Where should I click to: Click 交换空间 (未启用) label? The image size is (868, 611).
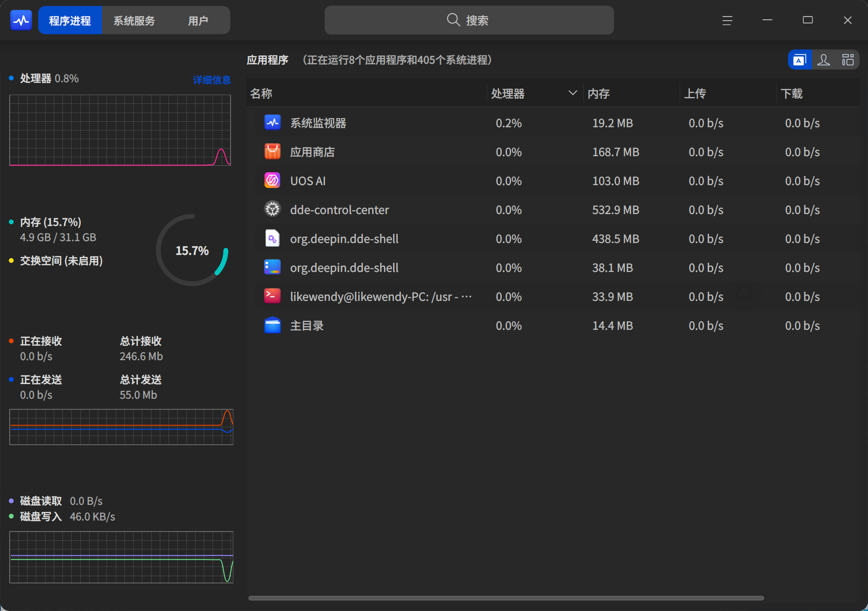61,261
